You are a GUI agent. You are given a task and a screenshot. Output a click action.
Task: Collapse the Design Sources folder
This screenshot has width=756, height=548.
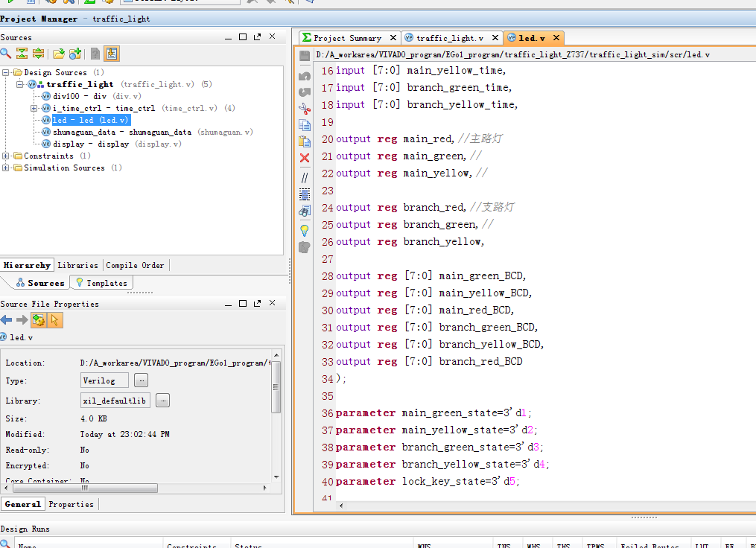(x=6, y=72)
